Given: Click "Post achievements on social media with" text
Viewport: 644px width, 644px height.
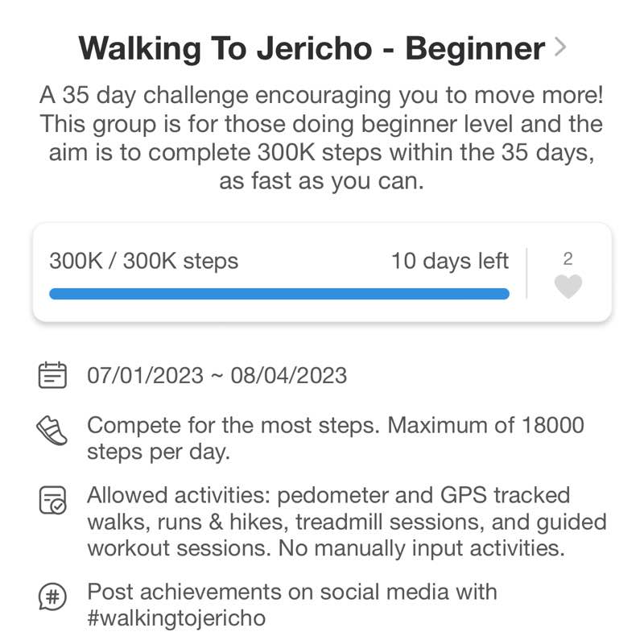Looking at the screenshot, I should [291, 592].
